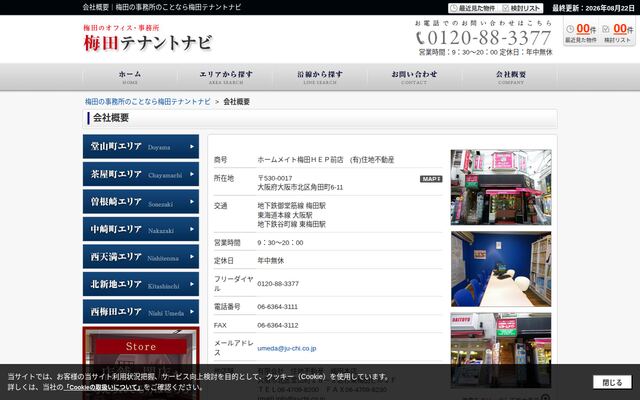Select 北新地エリア in the sidebar
The width and height of the screenshot is (640, 400).
[x=141, y=284]
